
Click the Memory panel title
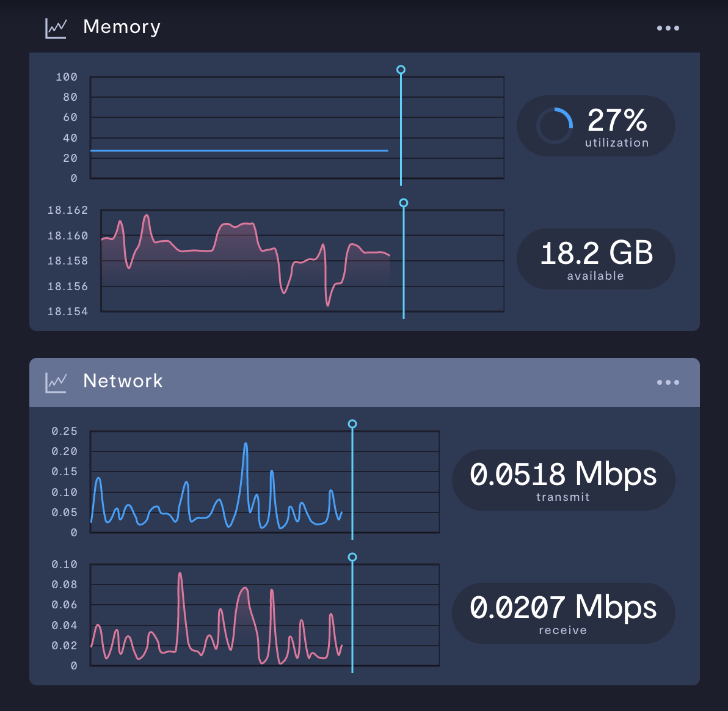coord(122,27)
